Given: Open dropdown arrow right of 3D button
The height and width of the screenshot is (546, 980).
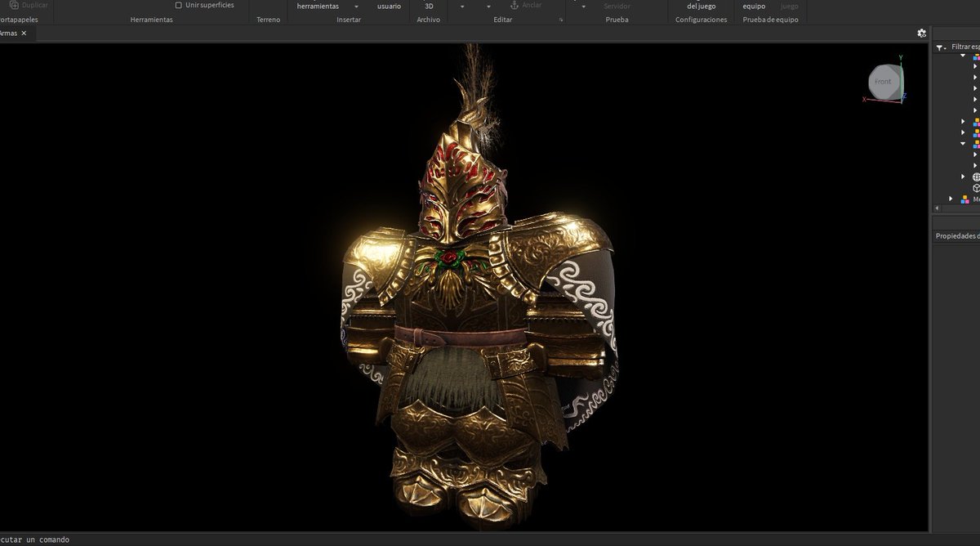Looking at the screenshot, I should pos(463,6).
